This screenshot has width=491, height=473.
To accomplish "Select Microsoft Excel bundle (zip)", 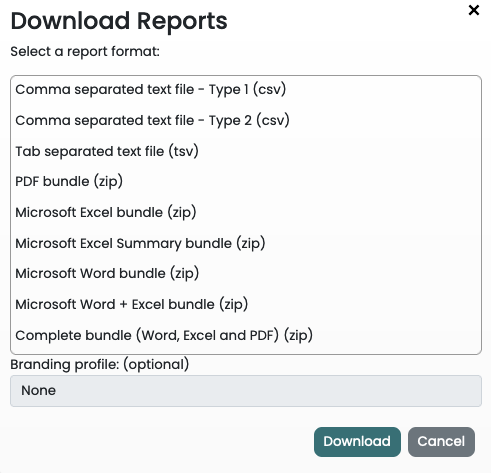I will (x=246, y=212).
